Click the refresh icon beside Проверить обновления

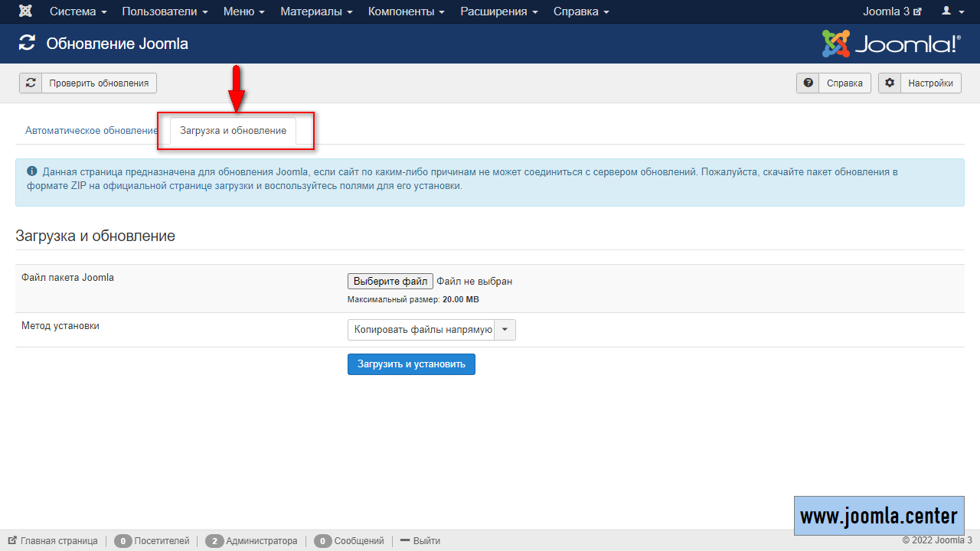click(31, 83)
